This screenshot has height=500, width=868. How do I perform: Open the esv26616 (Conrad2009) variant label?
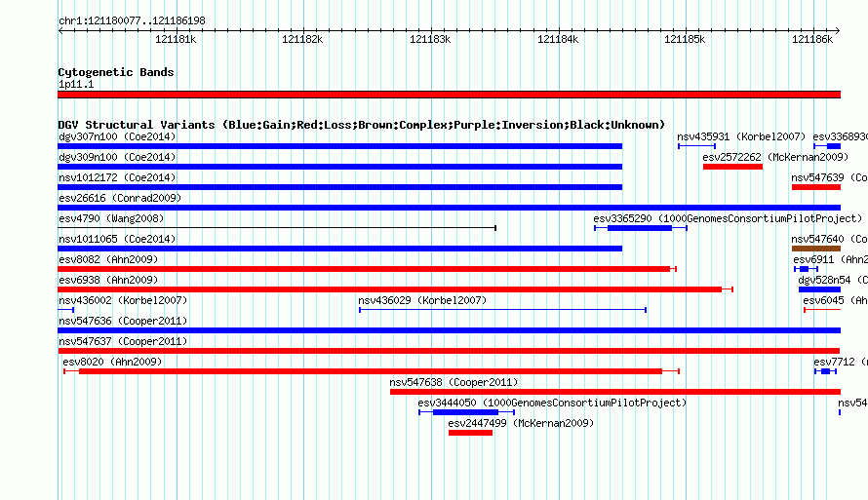(120, 198)
